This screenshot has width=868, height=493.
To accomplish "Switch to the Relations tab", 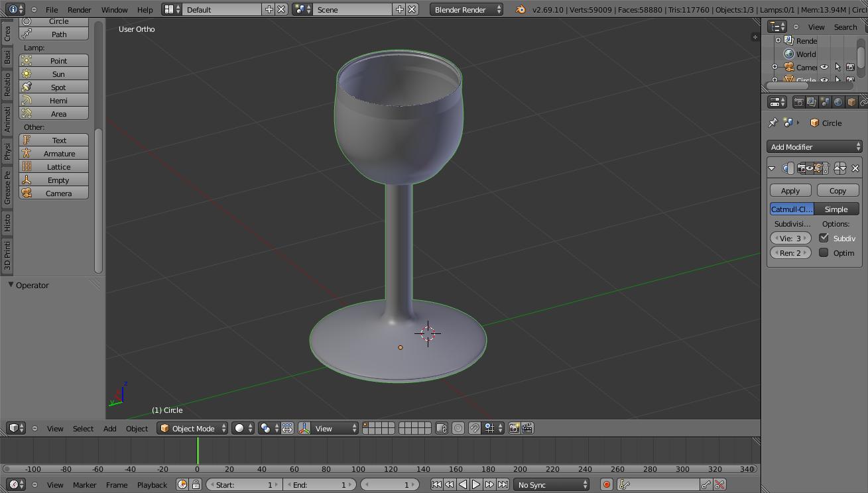I will (7, 84).
